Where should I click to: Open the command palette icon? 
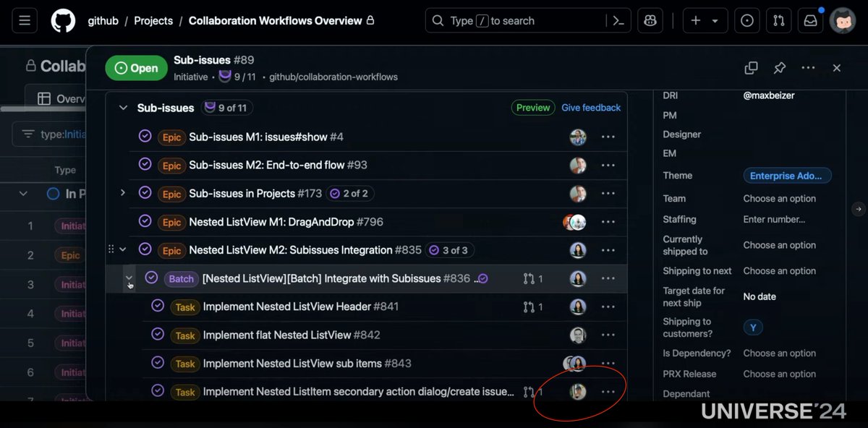click(x=618, y=20)
